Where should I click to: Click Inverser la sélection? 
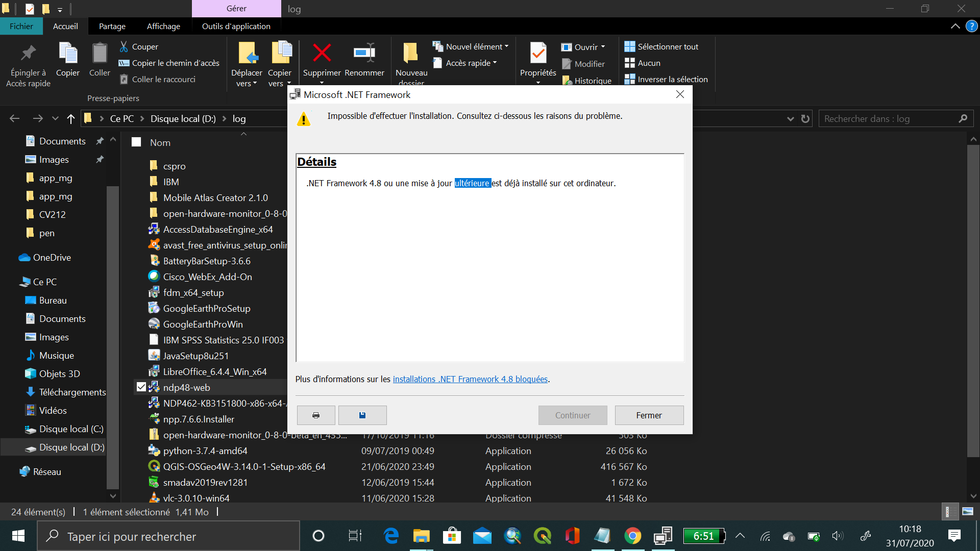(x=666, y=79)
